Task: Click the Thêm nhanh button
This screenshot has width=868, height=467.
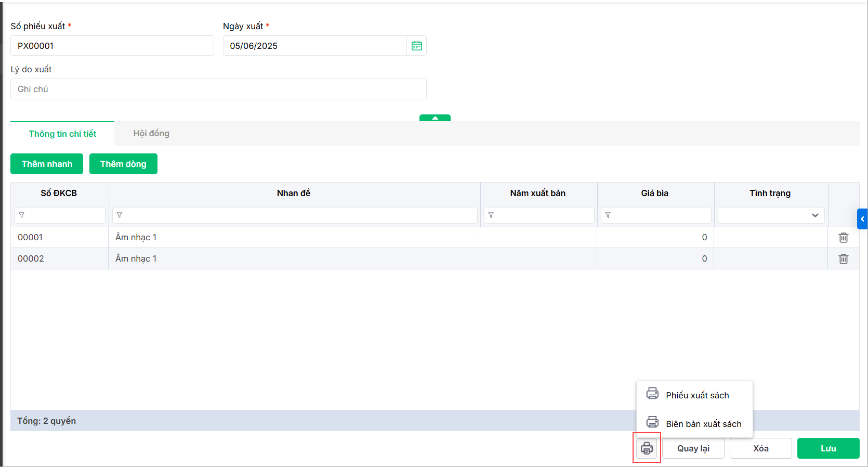Action: pyautogui.click(x=47, y=164)
